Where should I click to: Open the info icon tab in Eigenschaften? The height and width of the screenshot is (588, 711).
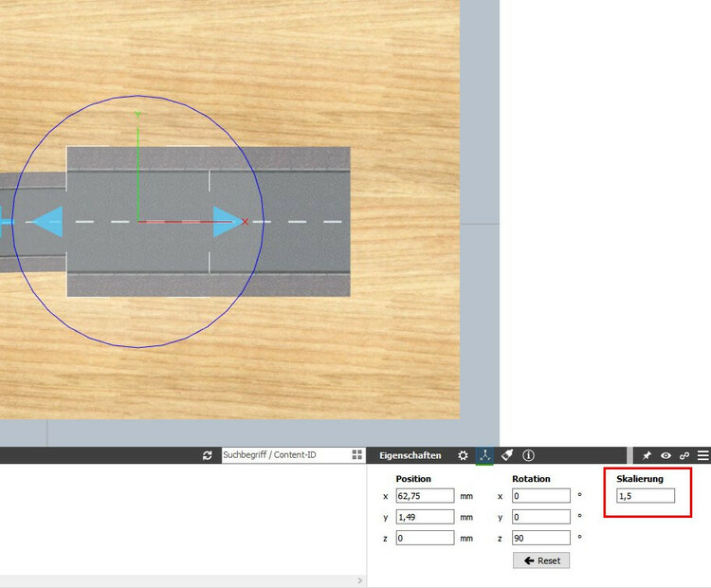528,455
